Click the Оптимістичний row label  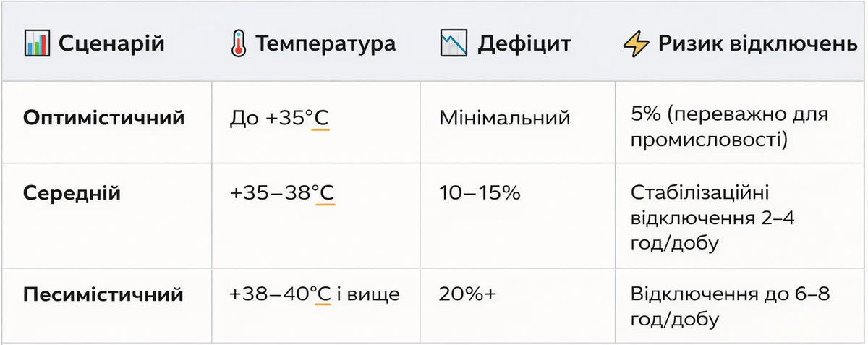pos(103,118)
